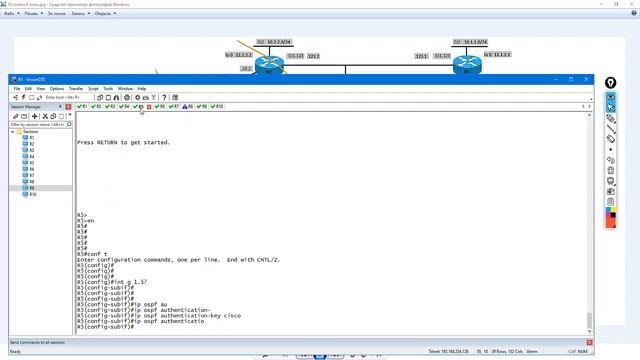Screen dimensions: 640x360
Task: Open the File menu in SecureCRT
Action: [x=17, y=89]
